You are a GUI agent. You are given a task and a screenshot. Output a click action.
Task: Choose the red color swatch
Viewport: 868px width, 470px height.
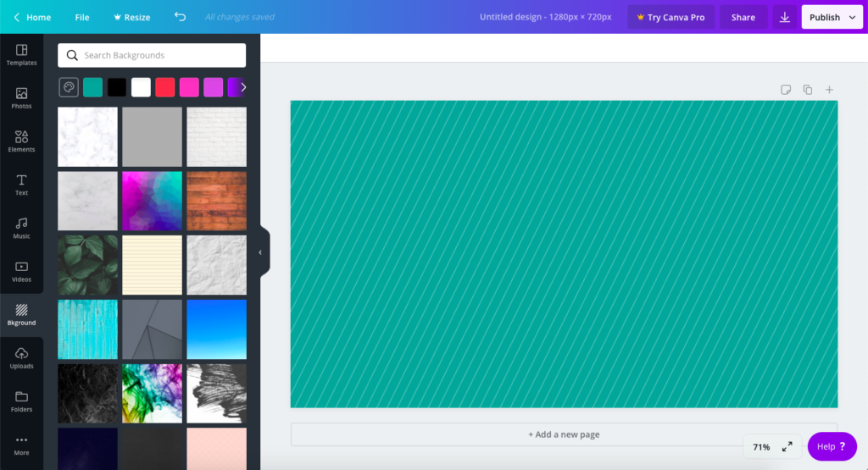(x=165, y=87)
